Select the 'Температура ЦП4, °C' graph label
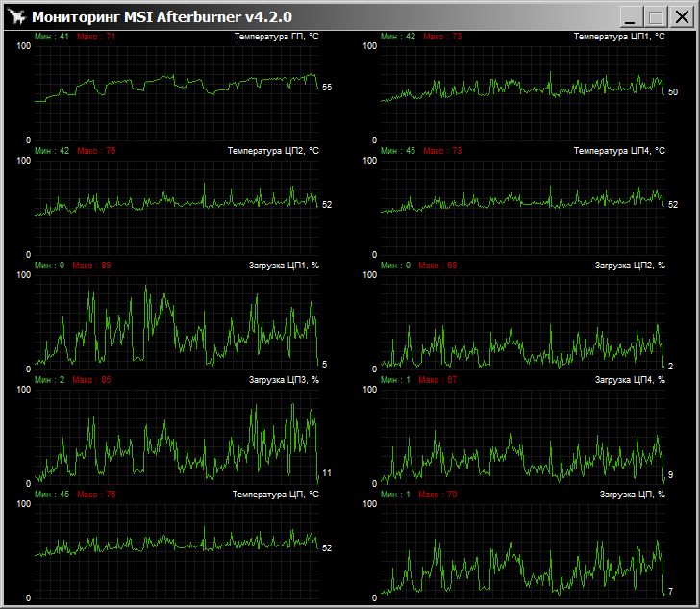Screen dimensions: 700x609 618,151
